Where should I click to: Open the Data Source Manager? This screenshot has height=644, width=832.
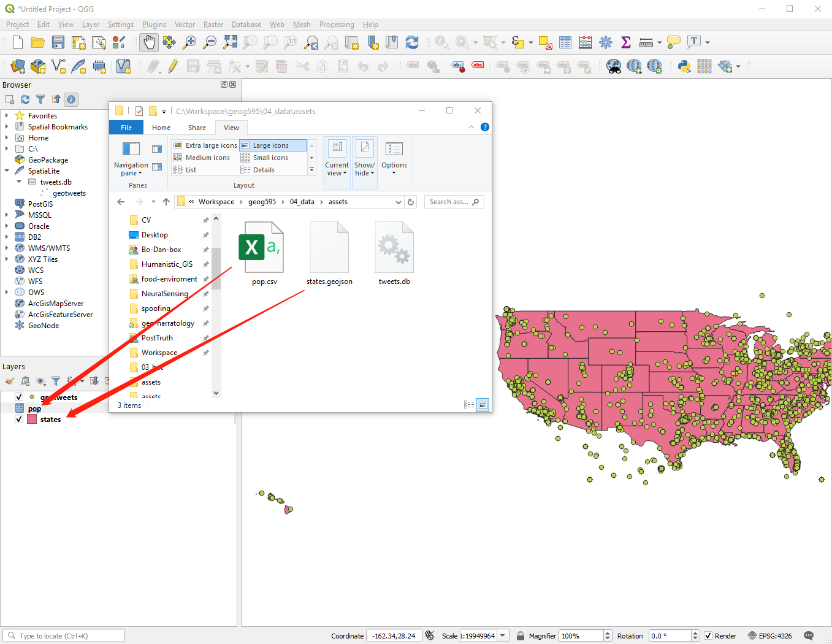pos(17,66)
